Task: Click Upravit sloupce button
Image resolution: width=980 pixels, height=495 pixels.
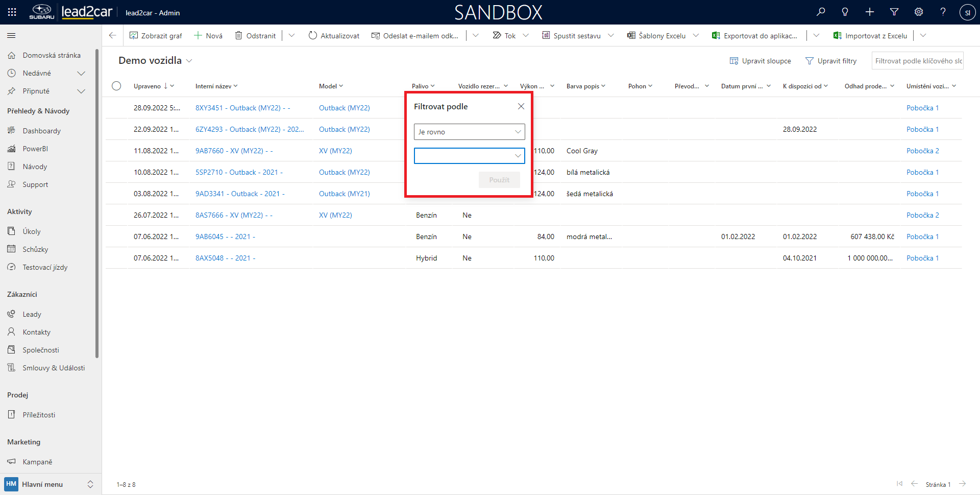Action: [760, 61]
